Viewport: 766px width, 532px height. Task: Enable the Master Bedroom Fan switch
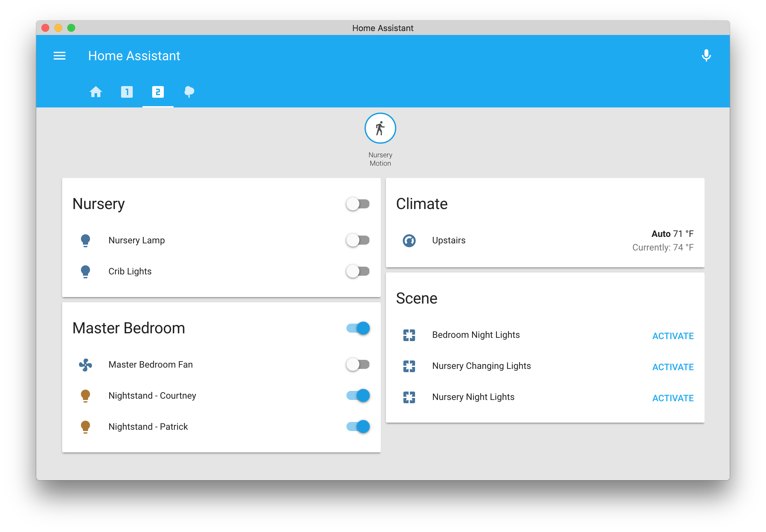coord(357,365)
